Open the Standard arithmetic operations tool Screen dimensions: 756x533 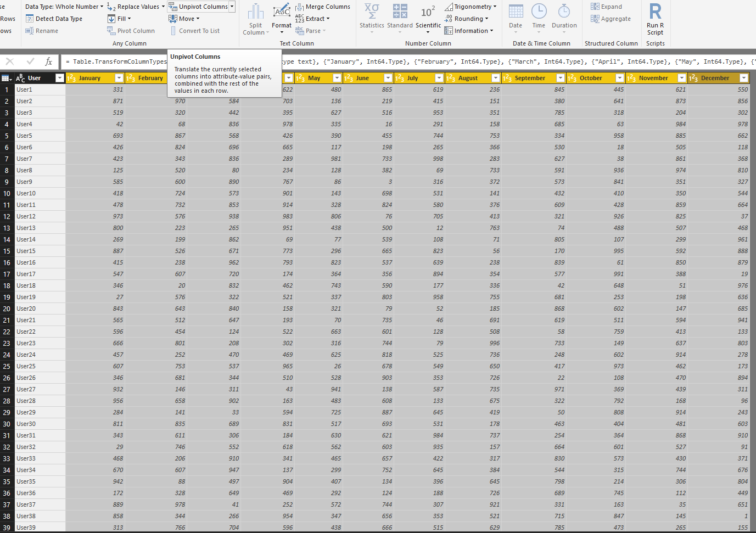pyautogui.click(x=400, y=19)
